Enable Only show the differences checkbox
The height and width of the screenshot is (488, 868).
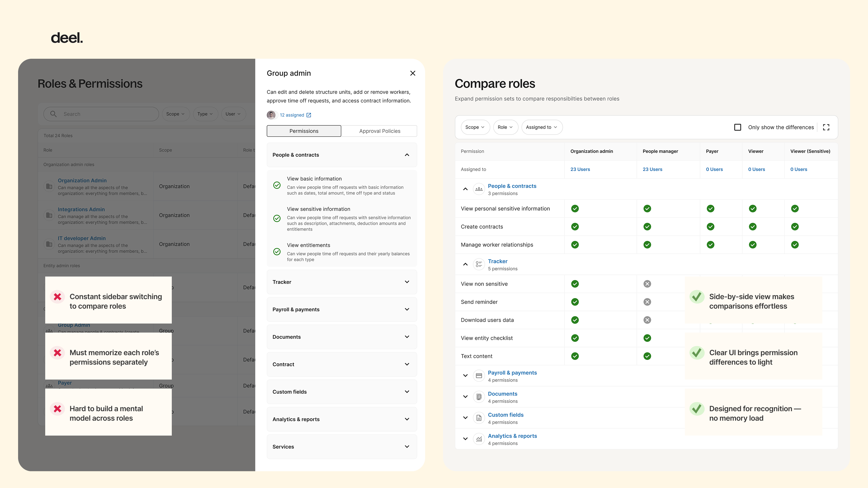tap(737, 127)
